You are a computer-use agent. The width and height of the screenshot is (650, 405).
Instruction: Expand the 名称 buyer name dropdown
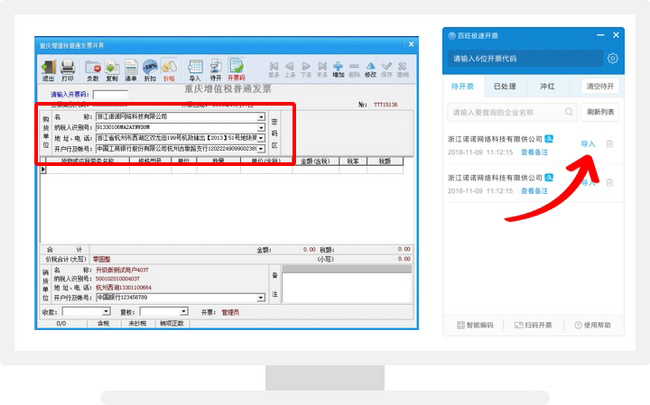click(261, 117)
